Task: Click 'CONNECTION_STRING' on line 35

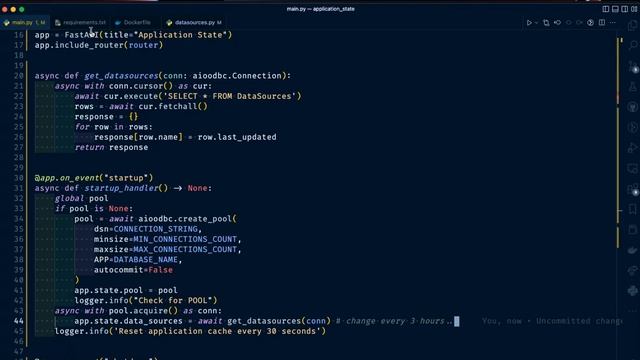Action: [x=156, y=229]
